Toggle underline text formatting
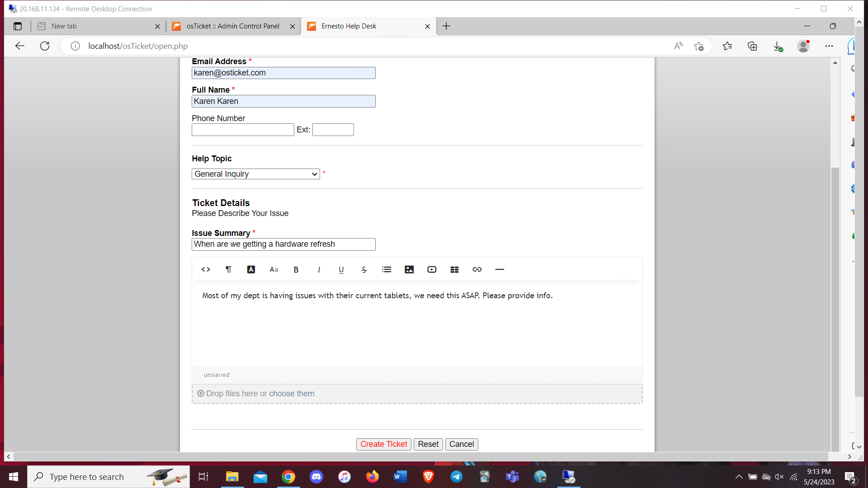Viewport: 868px width, 488px height. (341, 269)
